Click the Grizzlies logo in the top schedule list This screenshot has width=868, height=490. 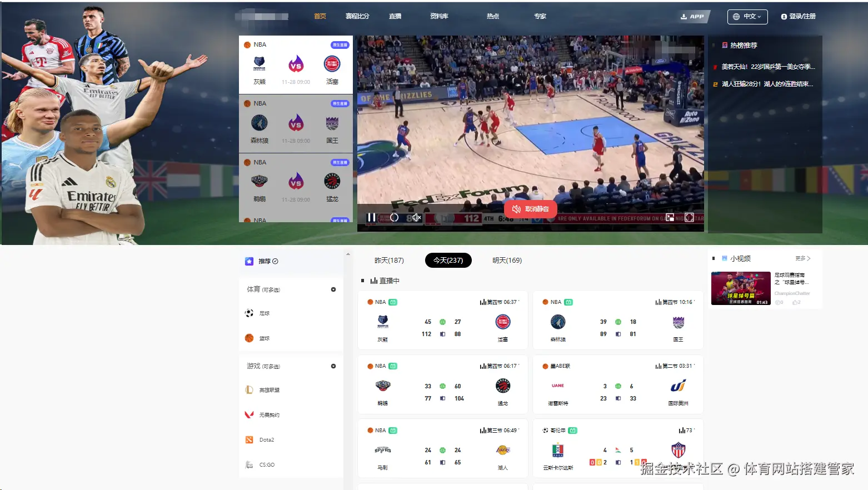point(260,64)
